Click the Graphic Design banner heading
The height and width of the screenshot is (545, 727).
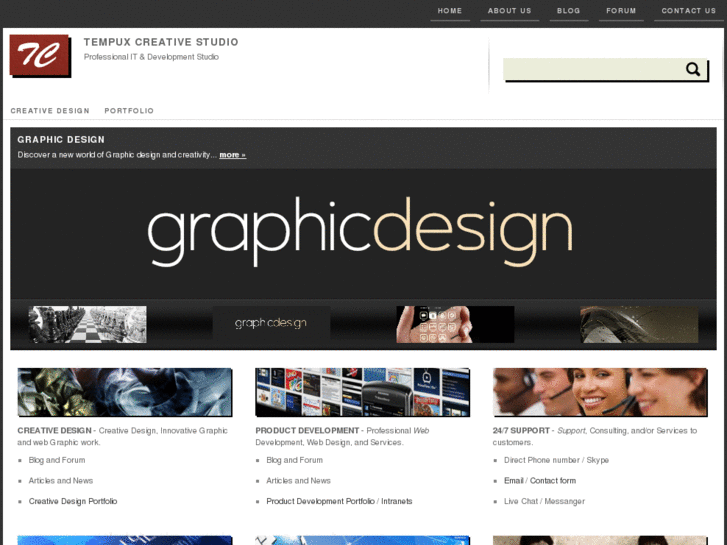61,140
